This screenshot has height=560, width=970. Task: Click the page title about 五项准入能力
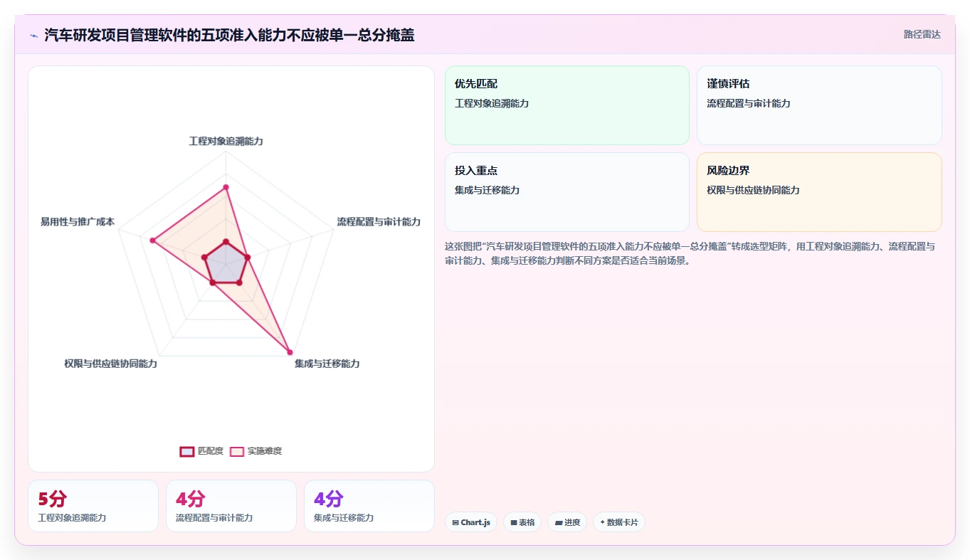click(x=229, y=35)
